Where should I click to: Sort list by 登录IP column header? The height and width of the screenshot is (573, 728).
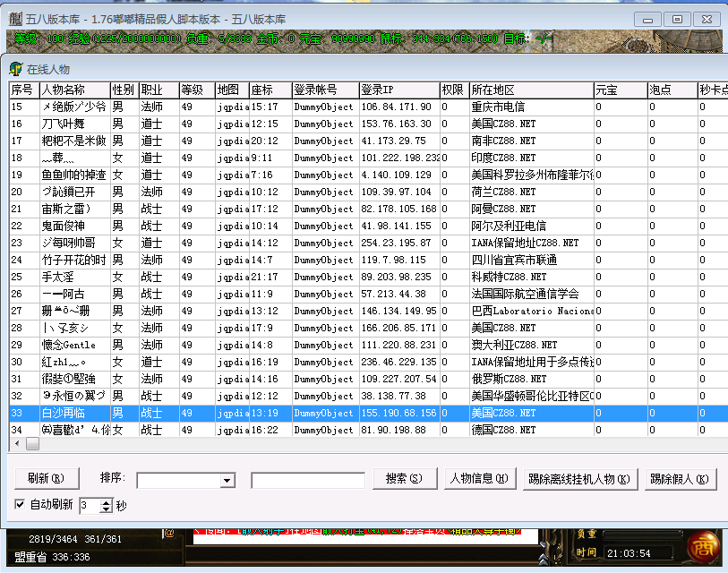(x=398, y=90)
